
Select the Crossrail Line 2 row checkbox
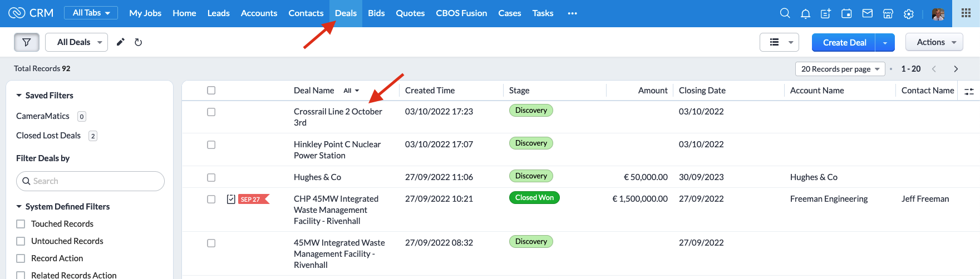[x=211, y=112]
